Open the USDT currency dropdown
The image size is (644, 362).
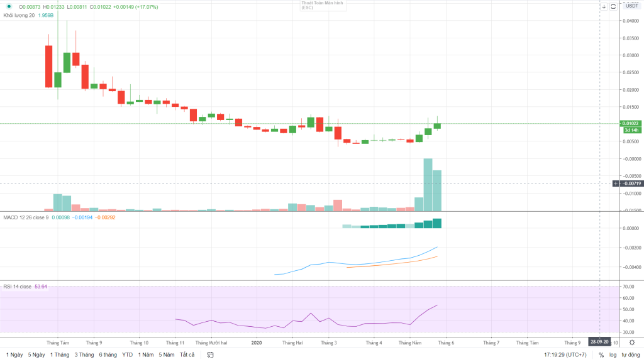point(631,6)
